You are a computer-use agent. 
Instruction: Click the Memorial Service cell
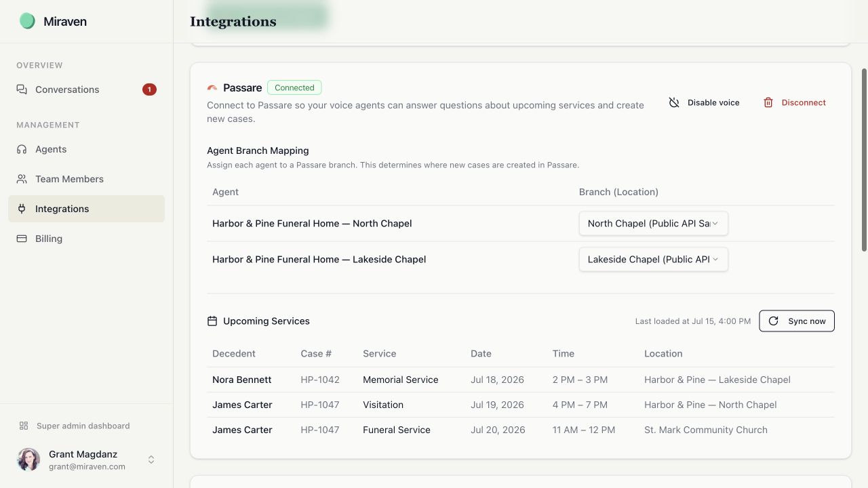(401, 380)
